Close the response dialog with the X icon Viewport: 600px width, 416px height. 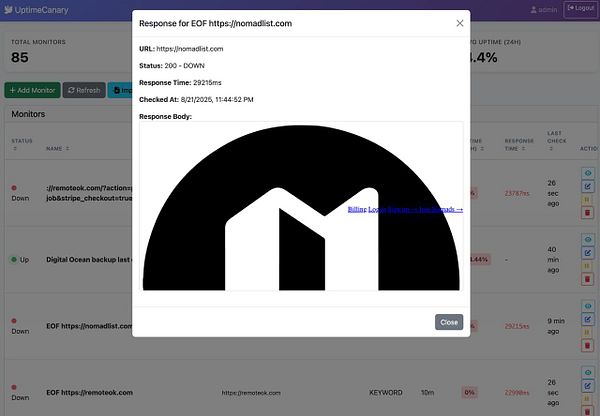click(x=460, y=23)
